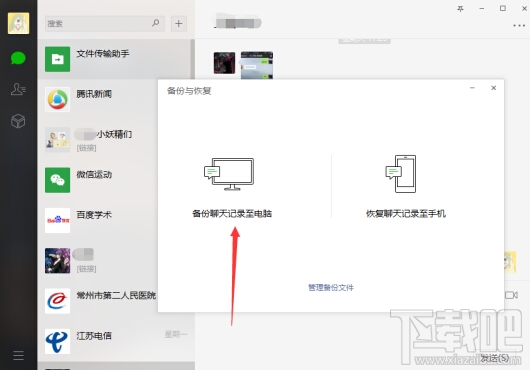Select 恢复聊天记录至手机 option

click(406, 214)
